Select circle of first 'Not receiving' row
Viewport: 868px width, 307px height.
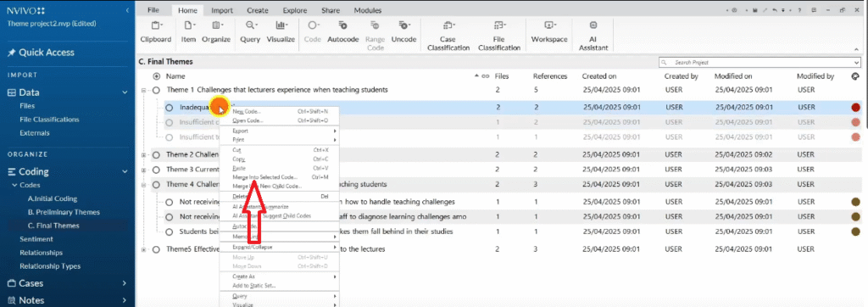[170, 202]
